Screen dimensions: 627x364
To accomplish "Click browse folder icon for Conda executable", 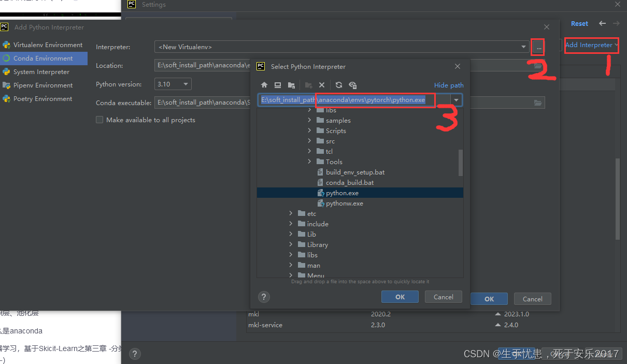I will point(538,103).
